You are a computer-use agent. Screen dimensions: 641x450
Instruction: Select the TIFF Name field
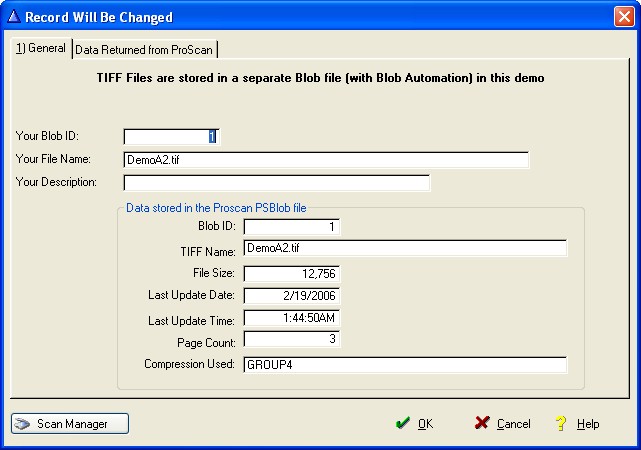click(405, 248)
